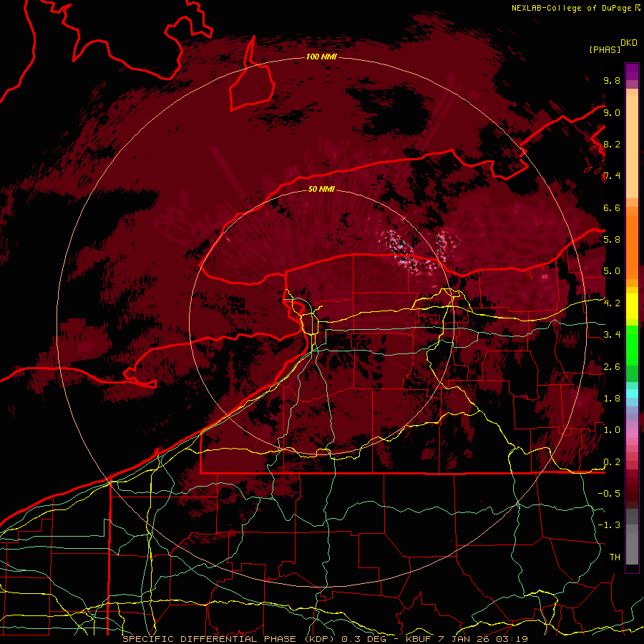Pick the yellow color bar segment
This screenshot has width=644, height=644.
[x=632, y=306]
